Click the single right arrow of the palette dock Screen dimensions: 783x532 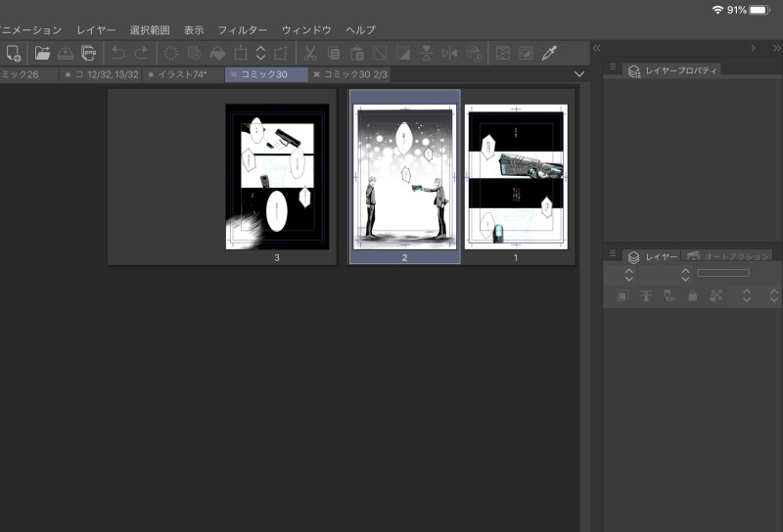click(754, 48)
